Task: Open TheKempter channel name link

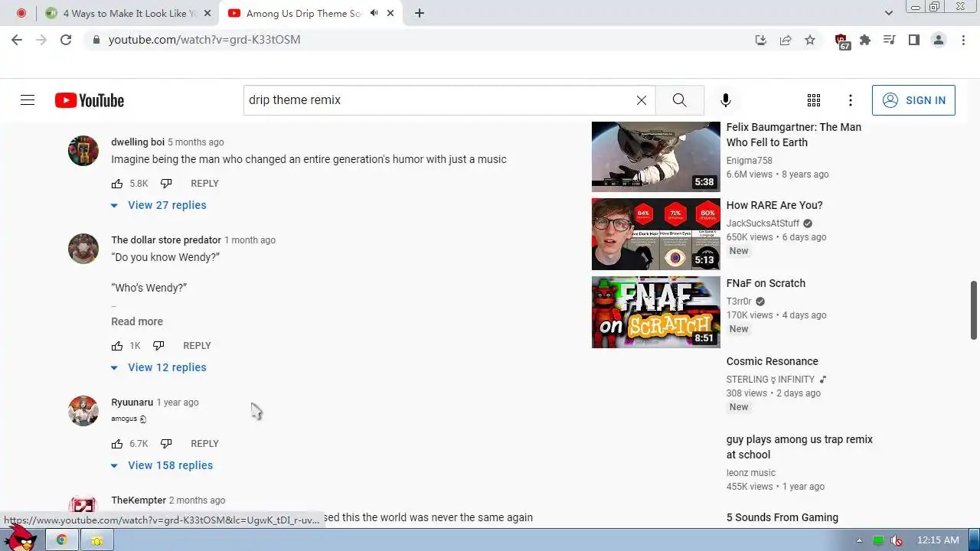Action: click(139, 500)
